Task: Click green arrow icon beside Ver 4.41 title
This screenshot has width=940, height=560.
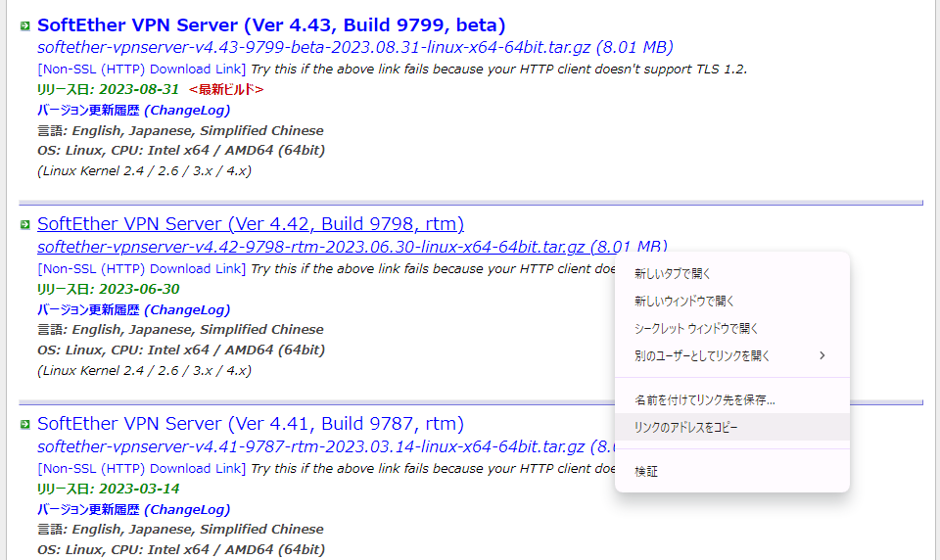Action: click(x=24, y=425)
